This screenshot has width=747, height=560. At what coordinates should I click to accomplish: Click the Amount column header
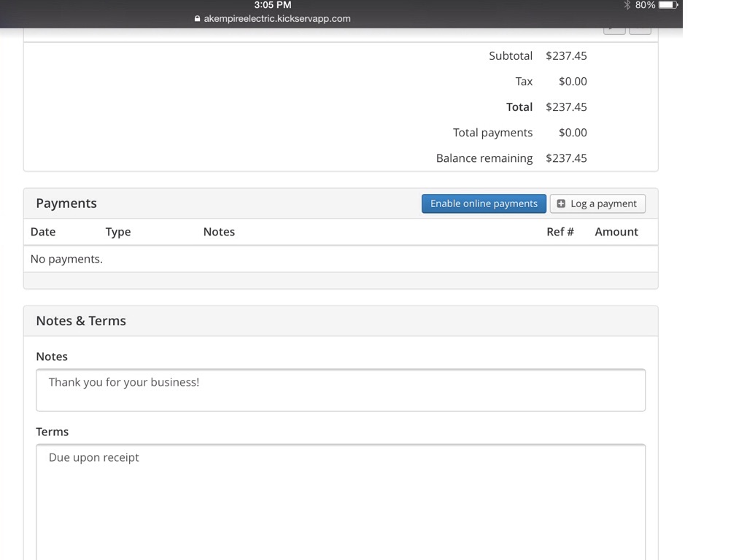(616, 232)
